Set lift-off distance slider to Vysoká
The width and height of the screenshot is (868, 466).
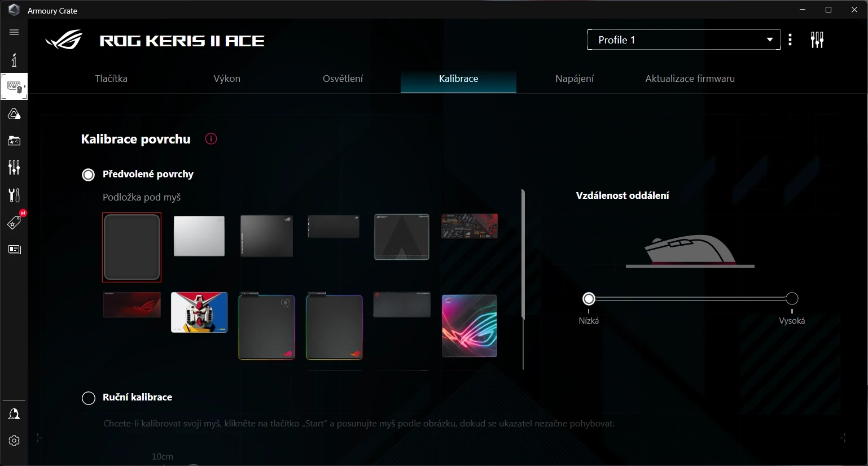coord(792,298)
